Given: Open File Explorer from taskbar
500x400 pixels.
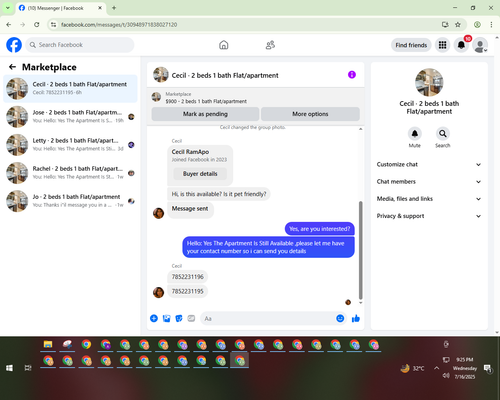Looking at the screenshot, I should (48, 345).
